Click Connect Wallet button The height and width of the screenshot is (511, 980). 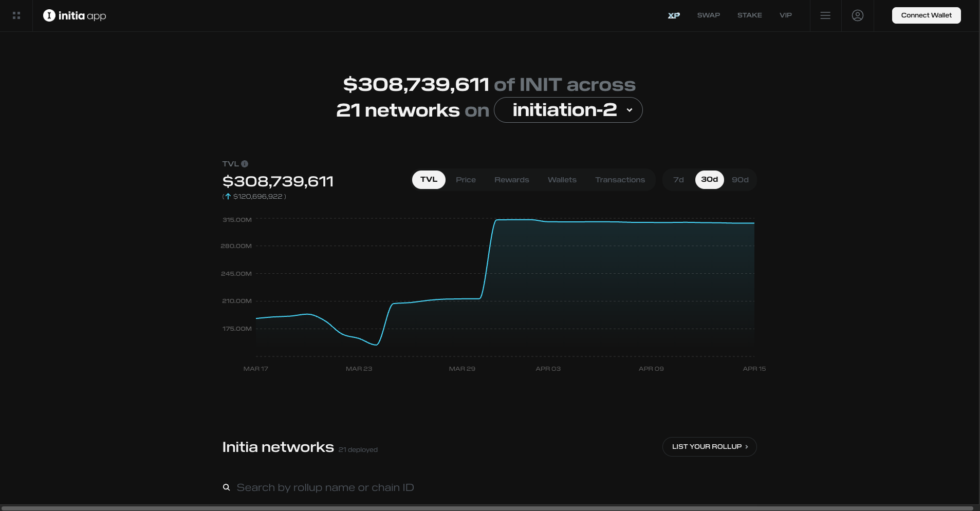pos(927,15)
